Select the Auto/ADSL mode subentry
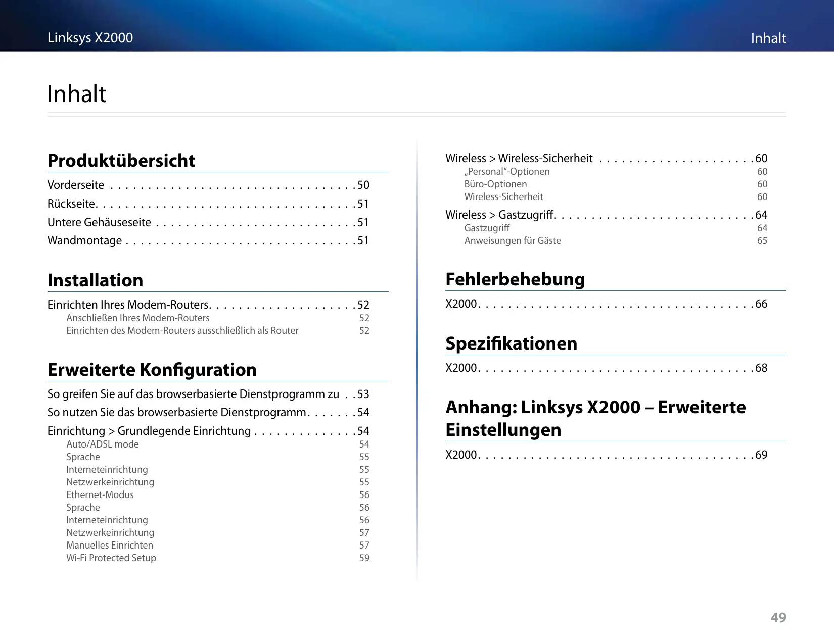 pyautogui.click(x=102, y=444)
